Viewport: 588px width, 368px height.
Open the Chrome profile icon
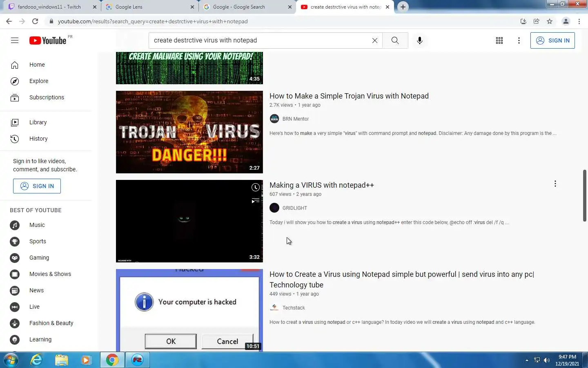click(x=566, y=21)
